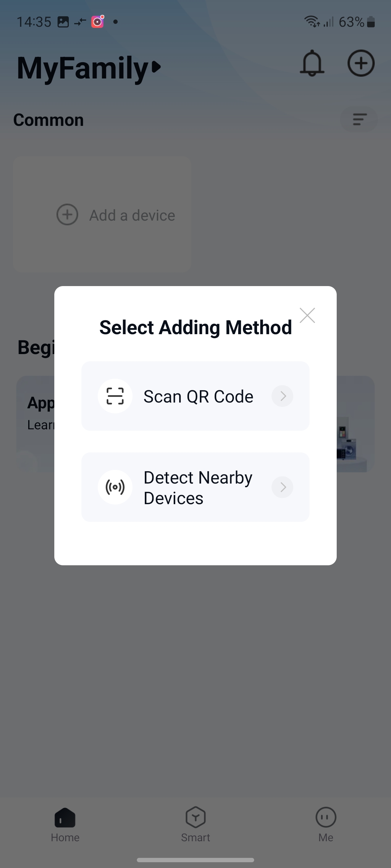Tap the QR scan frame icon
The image size is (391, 868).
point(115,396)
